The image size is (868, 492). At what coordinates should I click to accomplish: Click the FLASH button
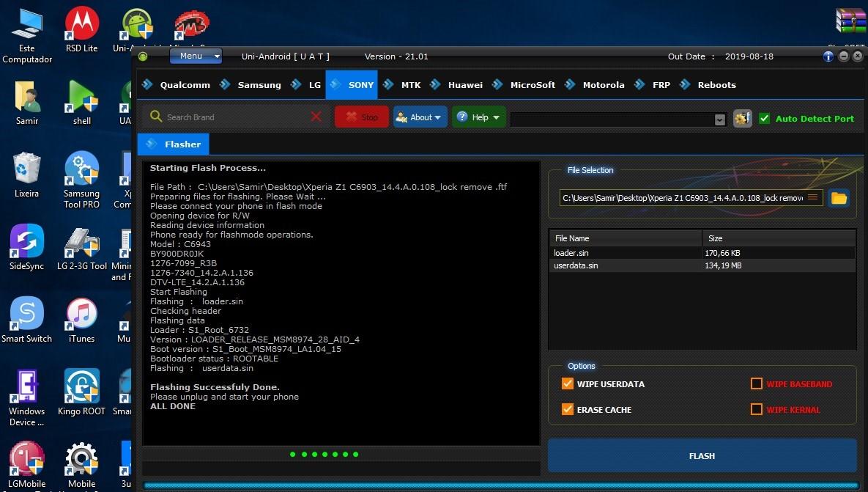(x=702, y=455)
